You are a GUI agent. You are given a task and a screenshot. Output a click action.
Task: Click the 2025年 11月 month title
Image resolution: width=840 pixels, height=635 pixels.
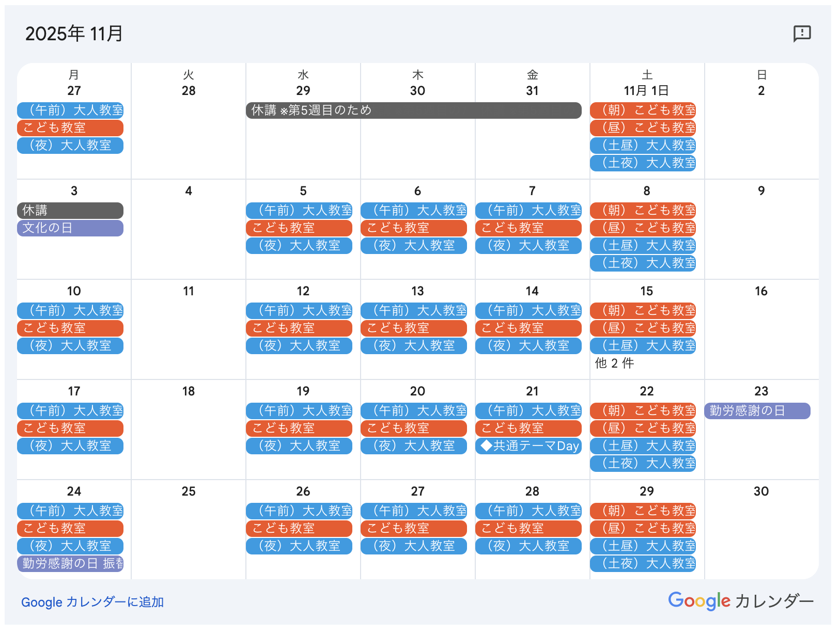[x=74, y=34]
